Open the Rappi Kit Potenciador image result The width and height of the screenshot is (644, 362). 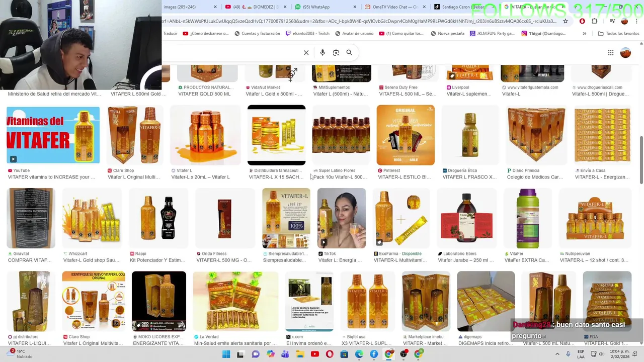158,218
